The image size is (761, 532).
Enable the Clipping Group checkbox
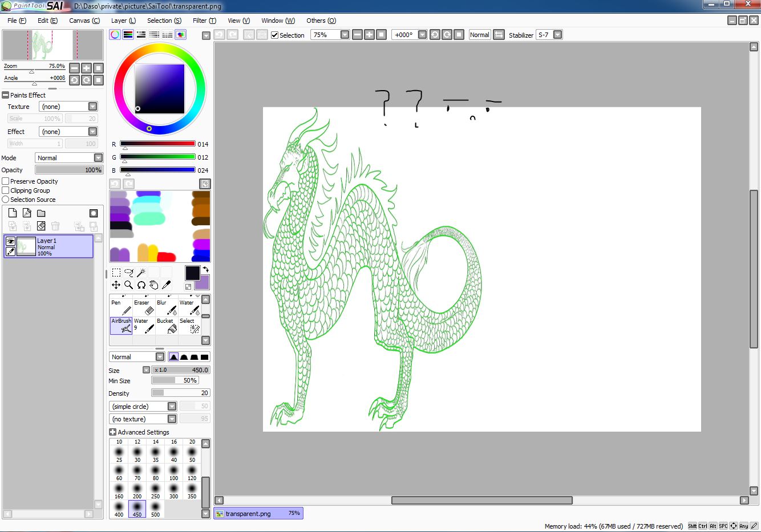[x=6, y=190]
